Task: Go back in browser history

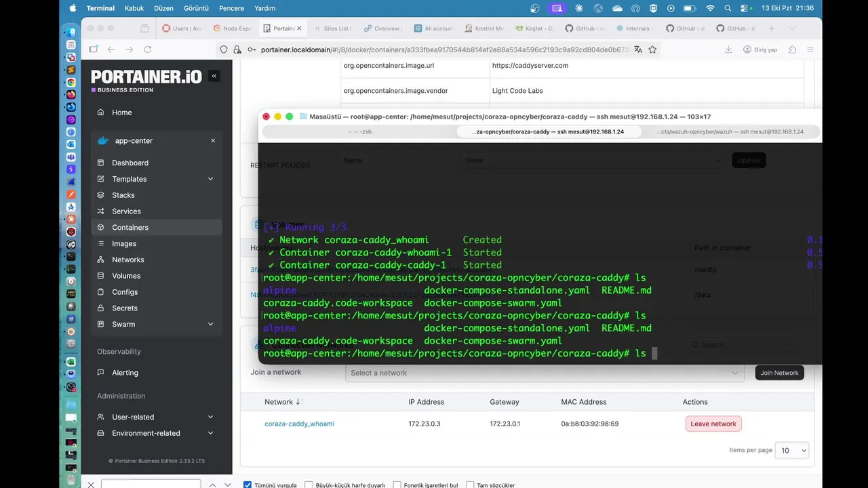Action: (x=111, y=49)
